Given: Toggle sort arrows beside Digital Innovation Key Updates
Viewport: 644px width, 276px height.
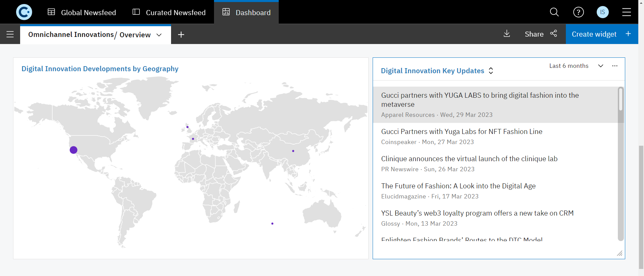Looking at the screenshot, I should tap(491, 71).
